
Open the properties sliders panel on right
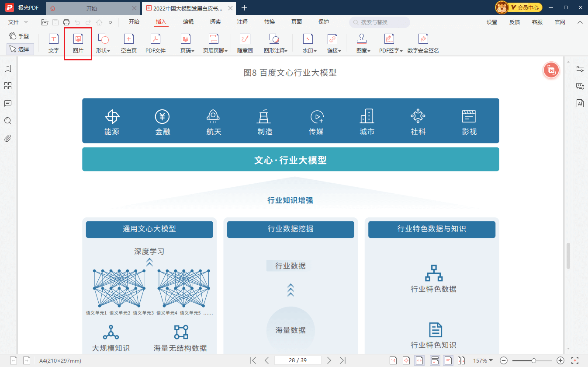(580, 69)
